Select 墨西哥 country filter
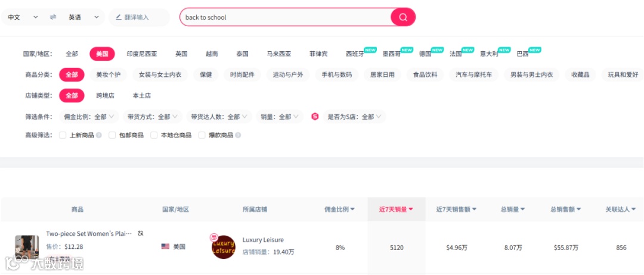This screenshot has height=275, width=644. (392, 54)
